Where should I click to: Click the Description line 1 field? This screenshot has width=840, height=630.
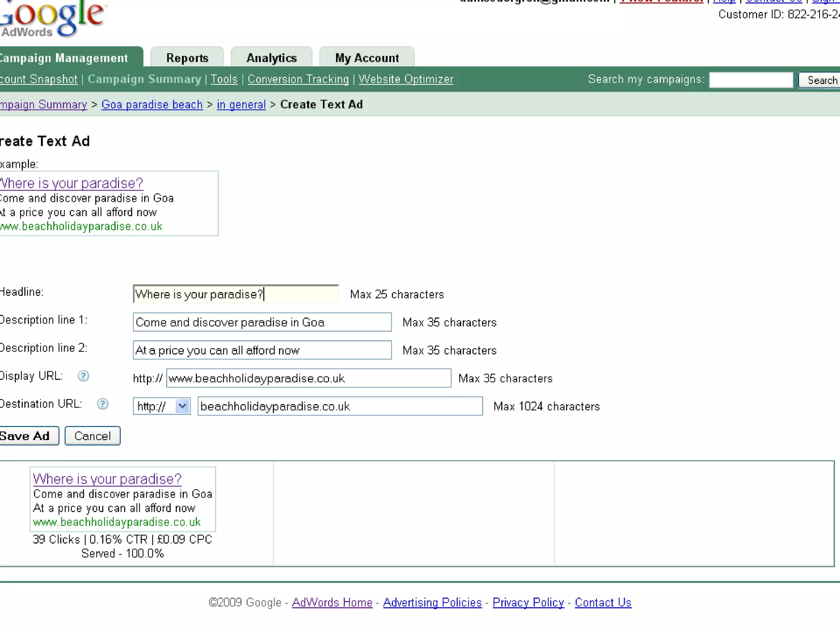262,322
